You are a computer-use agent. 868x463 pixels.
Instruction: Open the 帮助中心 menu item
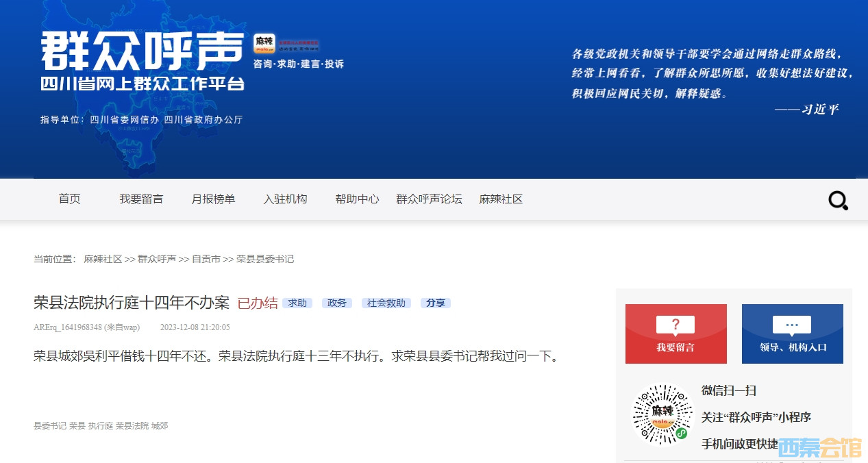(x=357, y=199)
